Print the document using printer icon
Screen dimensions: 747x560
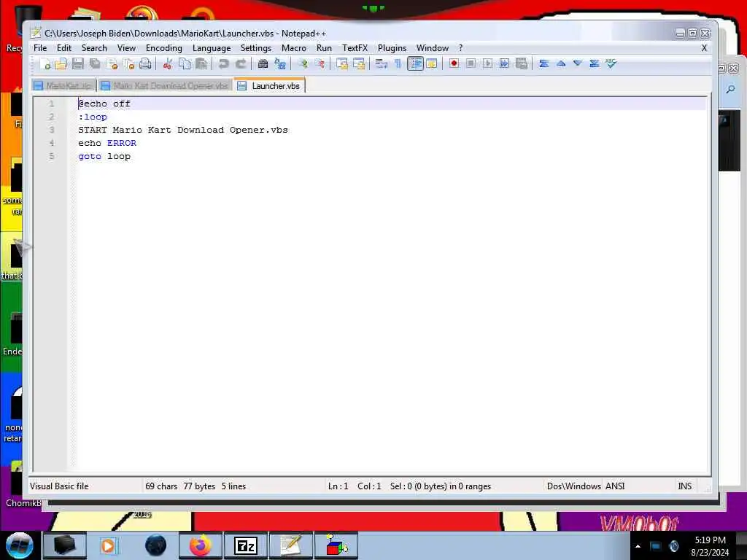[x=145, y=63]
